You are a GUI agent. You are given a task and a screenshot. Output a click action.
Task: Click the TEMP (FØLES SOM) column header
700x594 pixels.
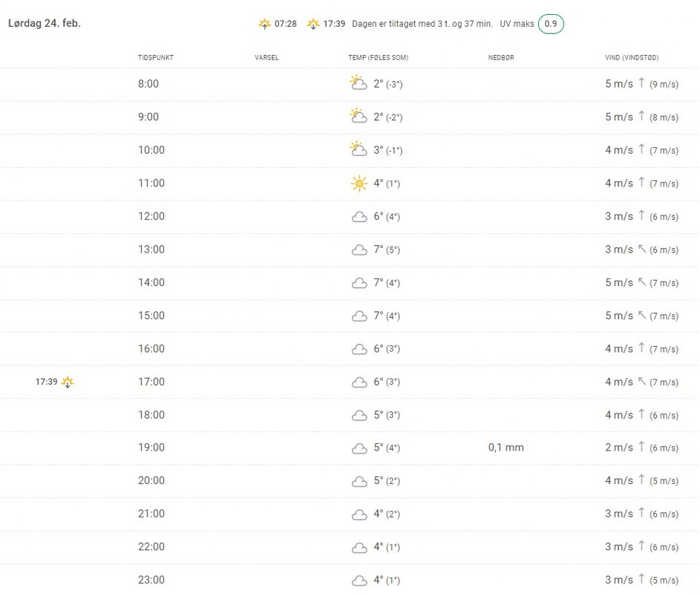[378, 58]
